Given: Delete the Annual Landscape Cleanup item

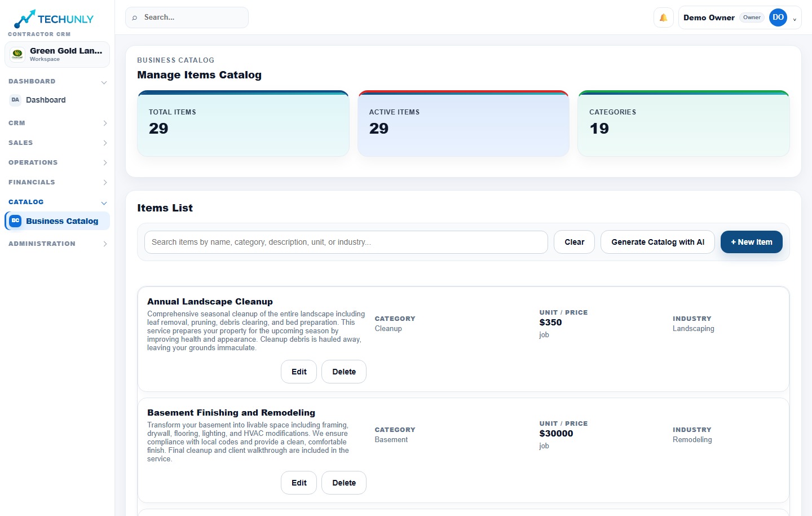Looking at the screenshot, I should click(x=344, y=372).
